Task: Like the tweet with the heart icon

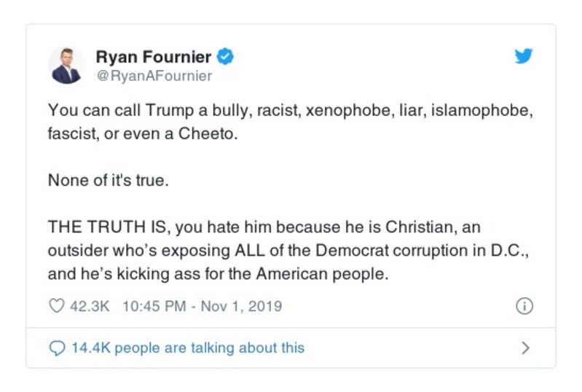Action: point(56,306)
